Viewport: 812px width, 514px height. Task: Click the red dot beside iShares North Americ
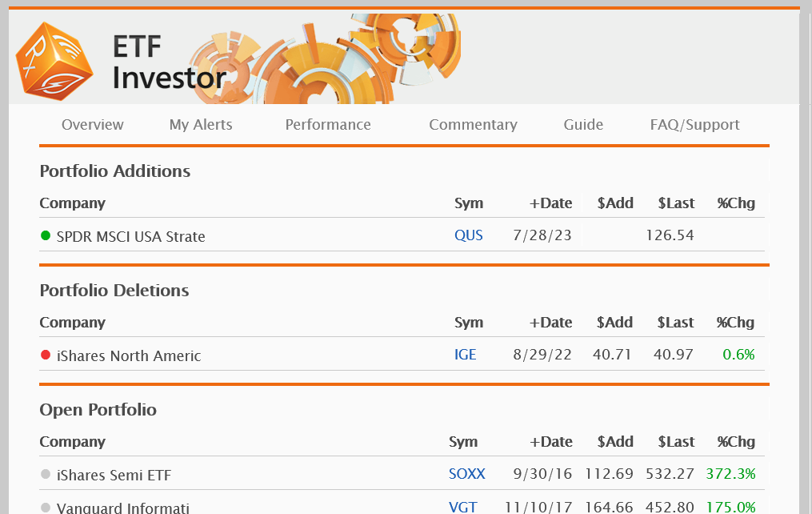click(46, 355)
